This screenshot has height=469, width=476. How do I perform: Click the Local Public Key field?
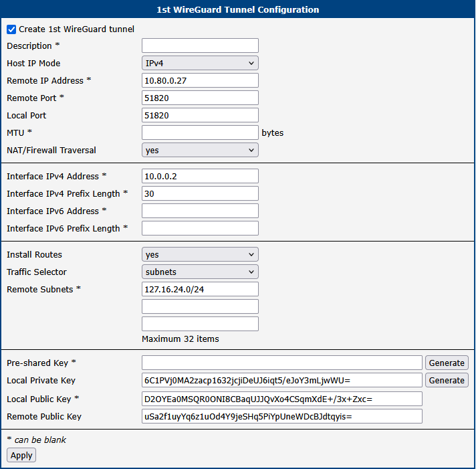(x=282, y=399)
